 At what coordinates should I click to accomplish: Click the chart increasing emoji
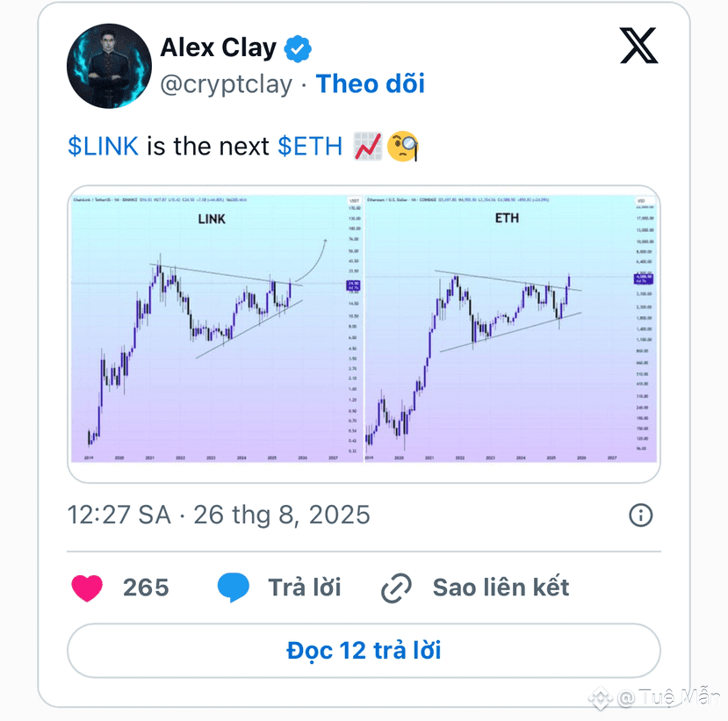368,147
